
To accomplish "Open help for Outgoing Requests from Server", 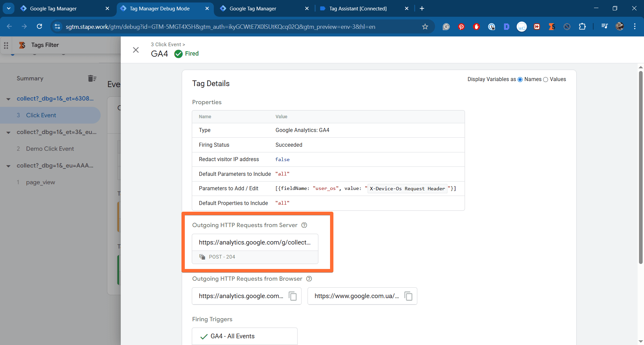I will pyautogui.click(x=304, y=225).
